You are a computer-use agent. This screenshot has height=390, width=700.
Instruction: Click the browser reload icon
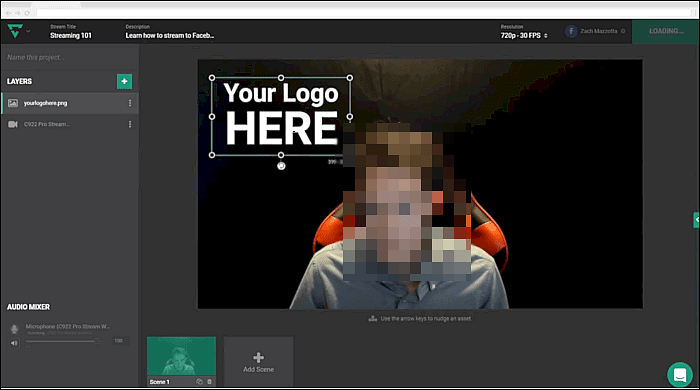point(27,13)
